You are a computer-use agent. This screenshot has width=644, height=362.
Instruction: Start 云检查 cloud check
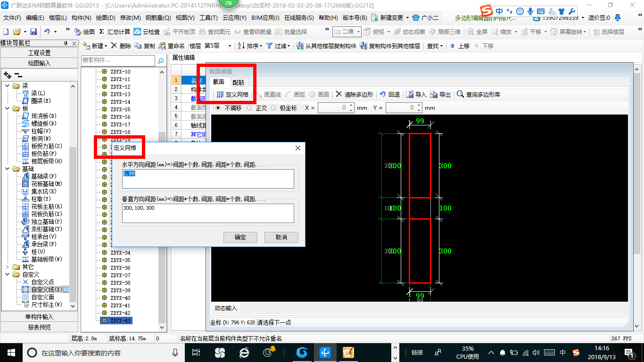click(147, 32)
